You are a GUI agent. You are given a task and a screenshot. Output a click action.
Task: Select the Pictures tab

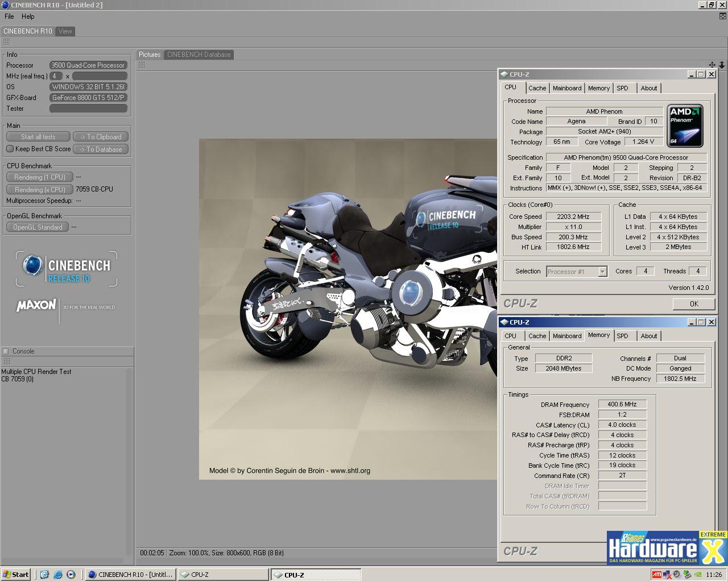coord(150,55)
